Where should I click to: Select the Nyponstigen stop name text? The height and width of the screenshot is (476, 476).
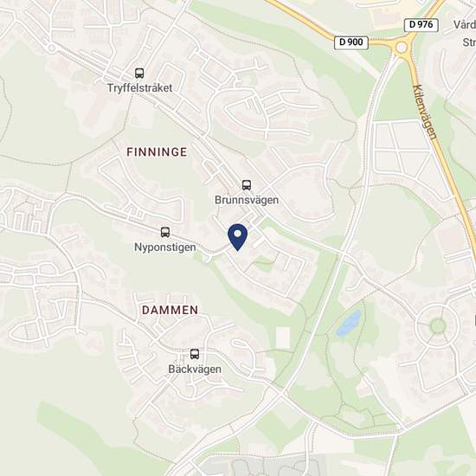click(x=165, y=248)
